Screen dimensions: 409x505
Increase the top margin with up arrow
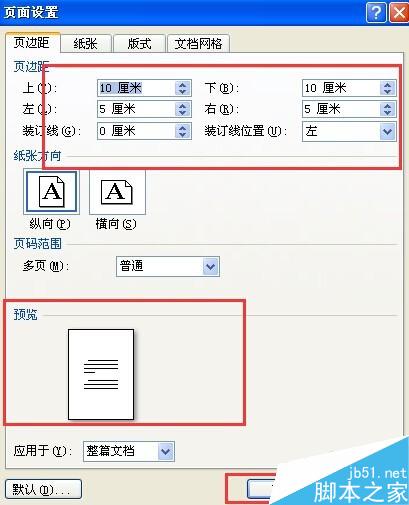point(183,85)
